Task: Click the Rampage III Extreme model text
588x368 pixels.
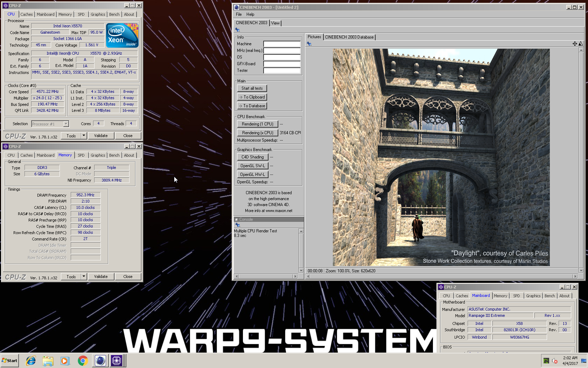Action: (486, 315)
